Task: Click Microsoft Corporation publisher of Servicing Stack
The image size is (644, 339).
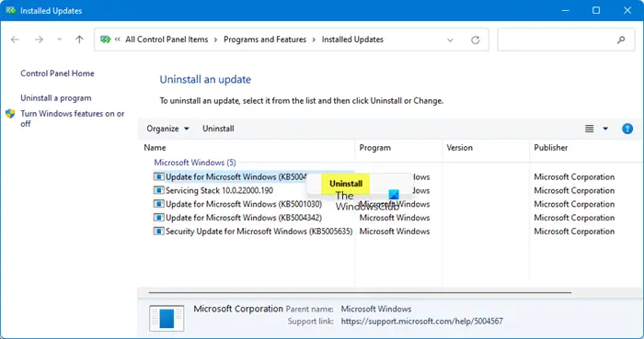Action: [574, 190]
